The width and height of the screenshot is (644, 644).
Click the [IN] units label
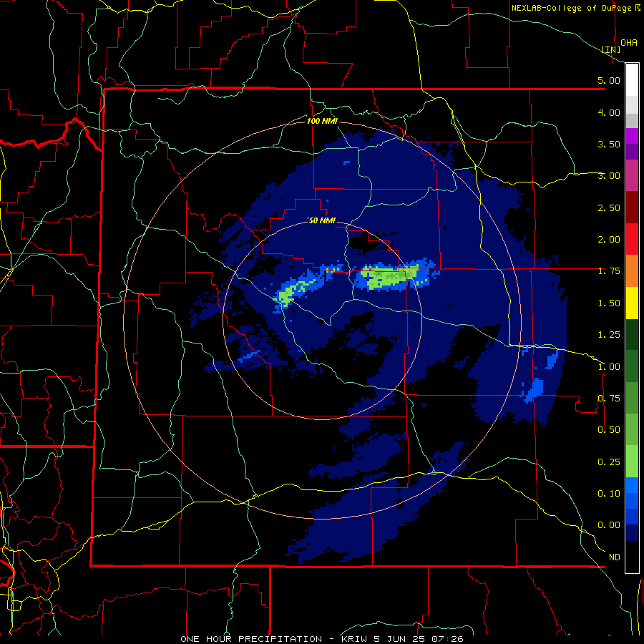point(611,49)
